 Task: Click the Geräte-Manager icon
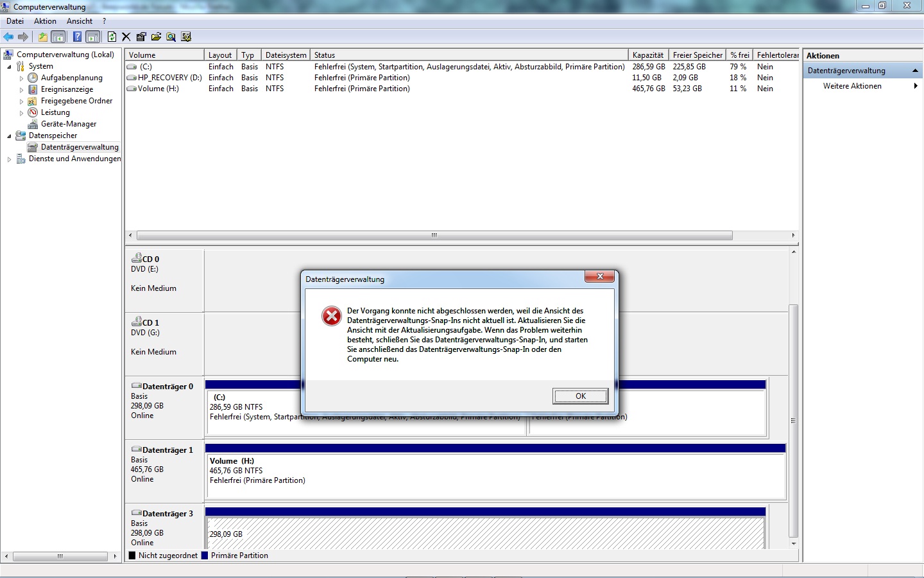[x=33, y=124]
